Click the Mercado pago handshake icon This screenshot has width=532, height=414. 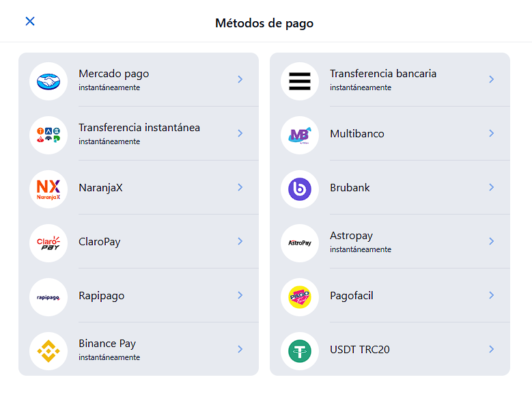[48, 81]
